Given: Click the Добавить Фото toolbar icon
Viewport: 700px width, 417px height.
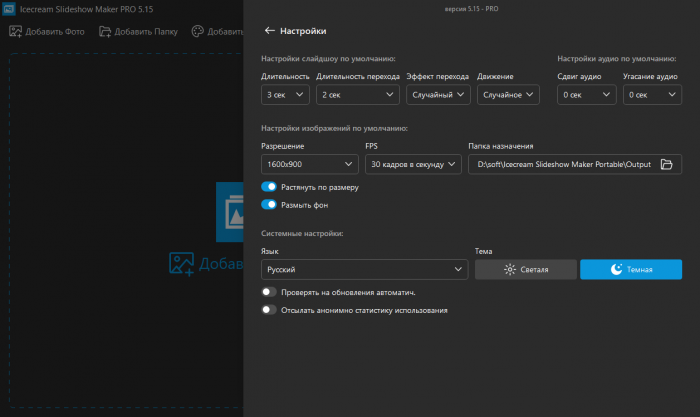Looking at the screenshot, I should tap(16, 31).
